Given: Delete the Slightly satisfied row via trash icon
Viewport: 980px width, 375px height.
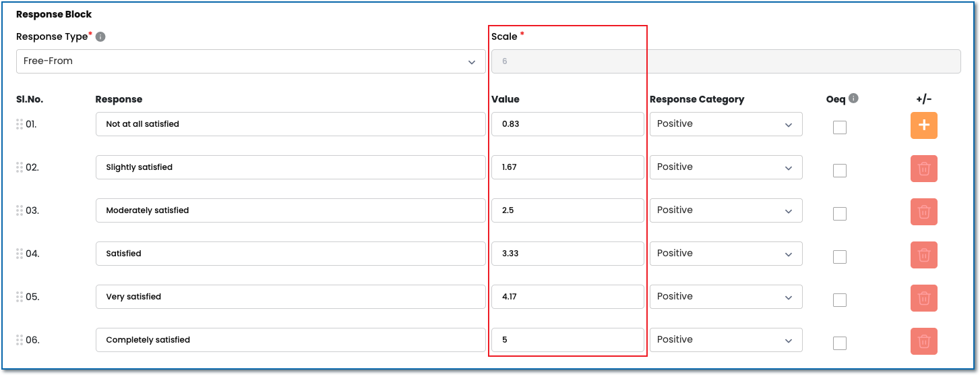Looking at the screenshot, I should click(x=923, y=169).
